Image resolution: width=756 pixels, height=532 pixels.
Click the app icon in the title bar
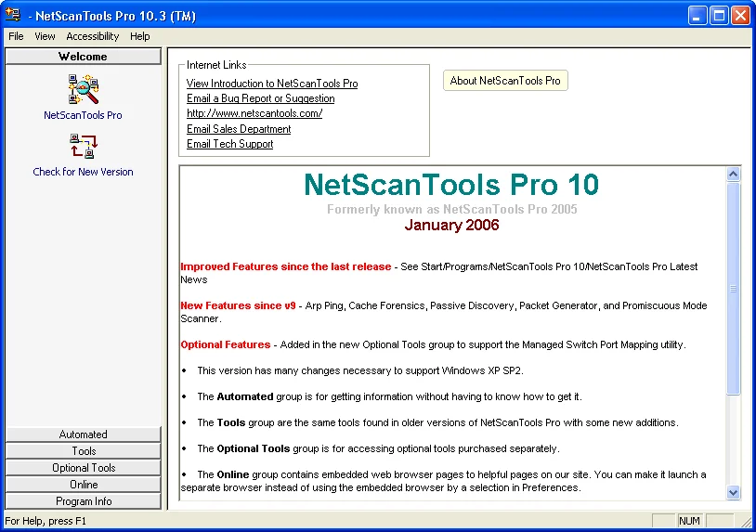pos(12,15)
